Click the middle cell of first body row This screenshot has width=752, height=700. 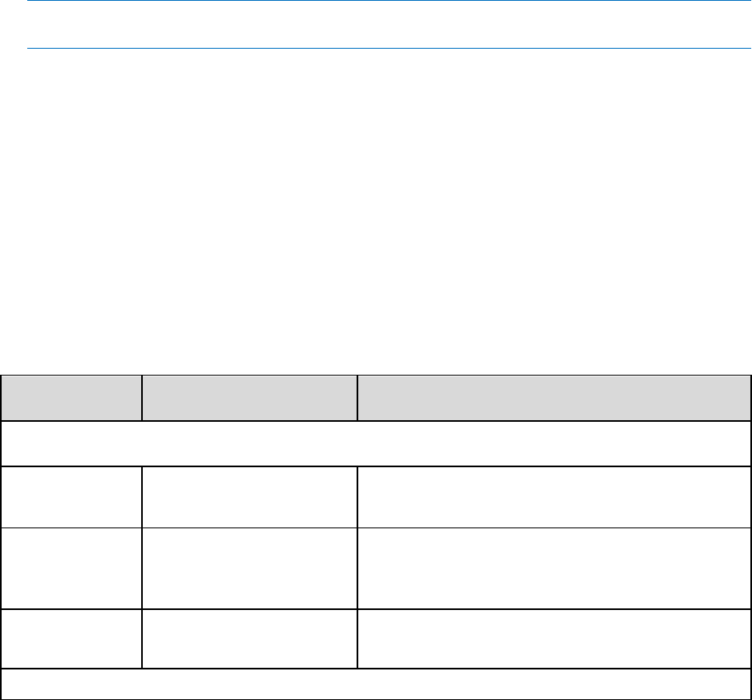[x=249, y=497]
